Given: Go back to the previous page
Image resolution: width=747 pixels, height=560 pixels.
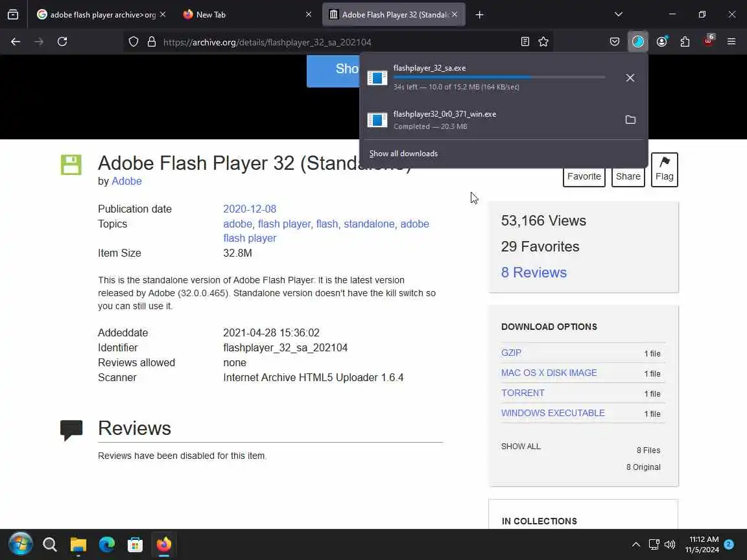Looking at the screenshot, I should point(16,42).
